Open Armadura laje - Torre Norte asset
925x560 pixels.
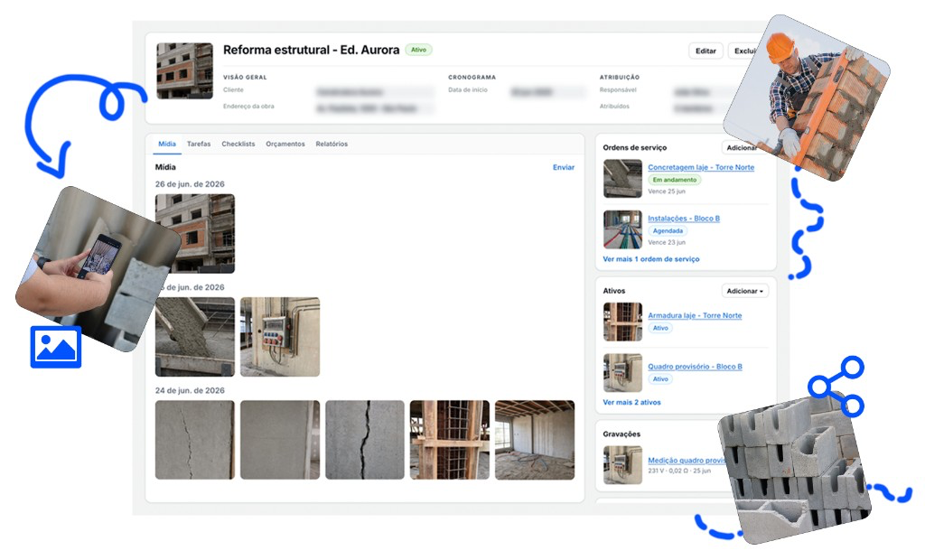pos(695,316)
